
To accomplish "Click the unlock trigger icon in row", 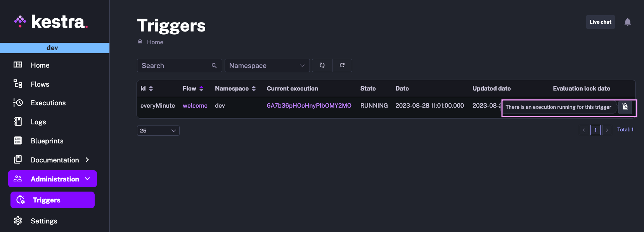I will (625, 106).
